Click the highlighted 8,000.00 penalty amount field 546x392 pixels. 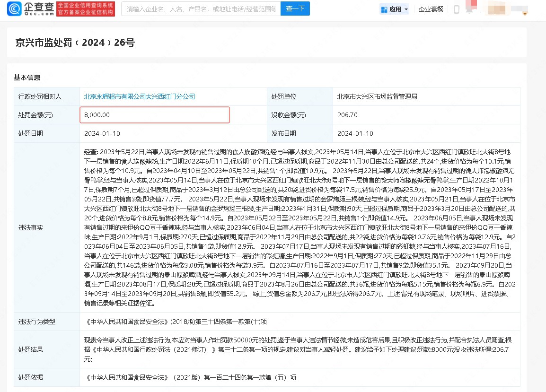coord(155,115)
